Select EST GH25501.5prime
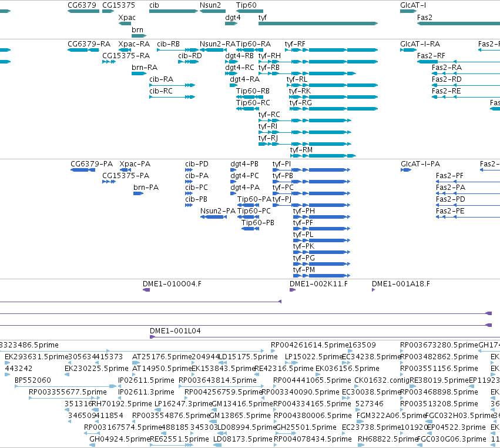The width and height of the screenshot is (500, 448). (x=286, y=433)
